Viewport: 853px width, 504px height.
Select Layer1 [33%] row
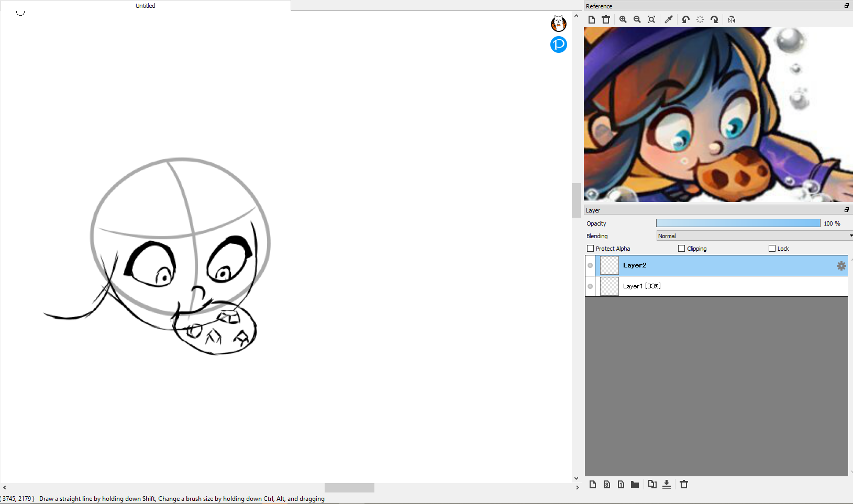click(x=716, y=286)
